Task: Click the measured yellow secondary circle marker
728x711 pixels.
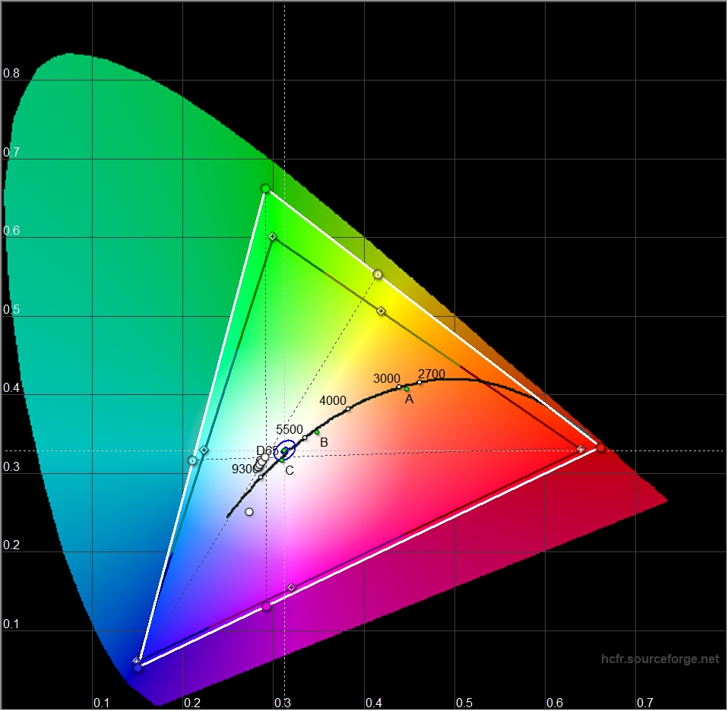Action: pos(378,273)
